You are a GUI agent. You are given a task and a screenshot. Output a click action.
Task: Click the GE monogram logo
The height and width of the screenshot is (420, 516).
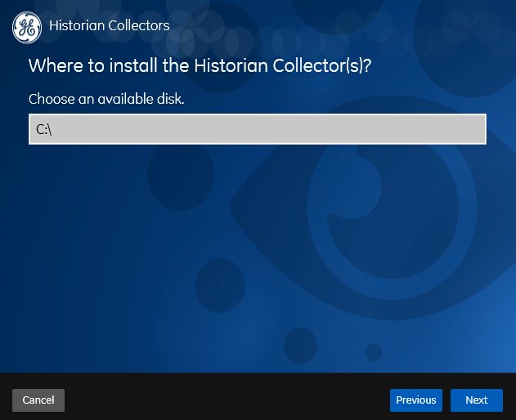coord(27,27)
